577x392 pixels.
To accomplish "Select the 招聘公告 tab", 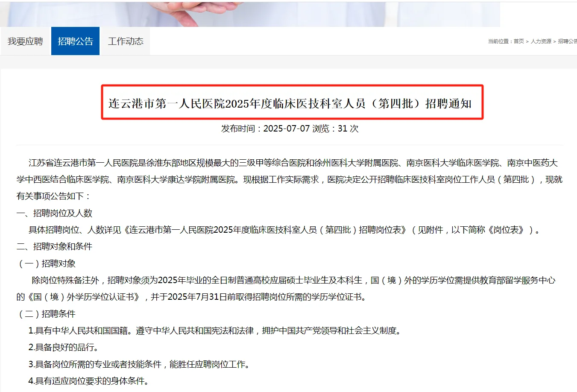I will pos(75,41).
